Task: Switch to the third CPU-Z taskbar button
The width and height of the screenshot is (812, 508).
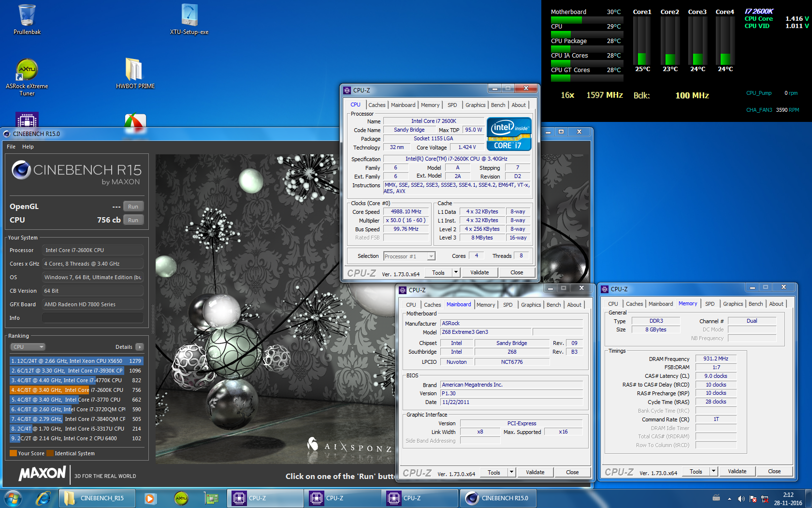Action: point(420,498)
